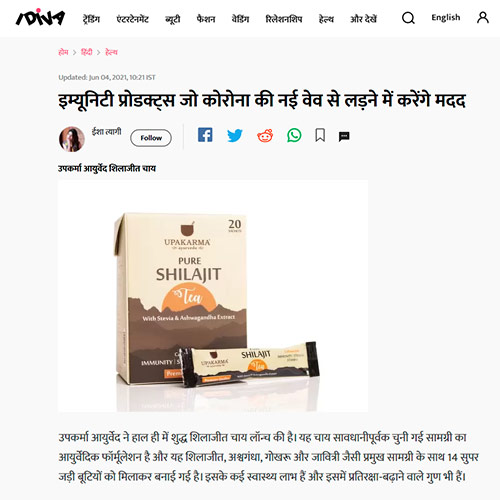Open the search magnifier icon
The height and width of the screenshot is (500, 500).
[x=408, y=18]
